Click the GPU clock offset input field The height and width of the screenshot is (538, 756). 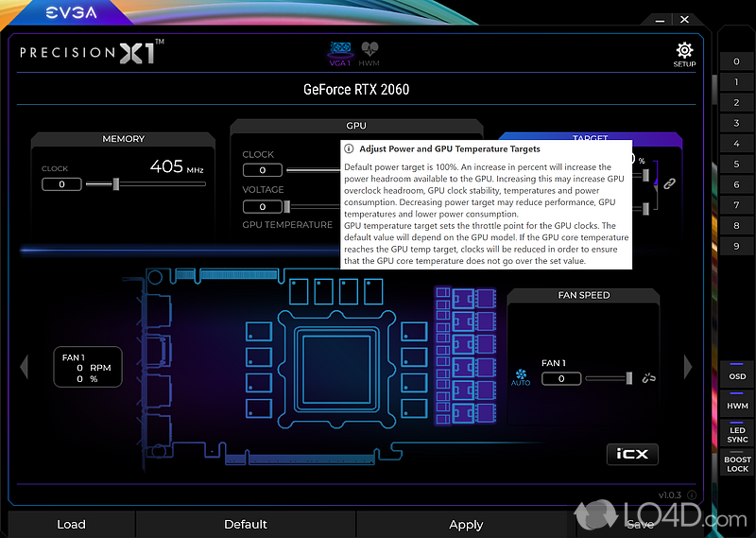[x=263, y=170]
